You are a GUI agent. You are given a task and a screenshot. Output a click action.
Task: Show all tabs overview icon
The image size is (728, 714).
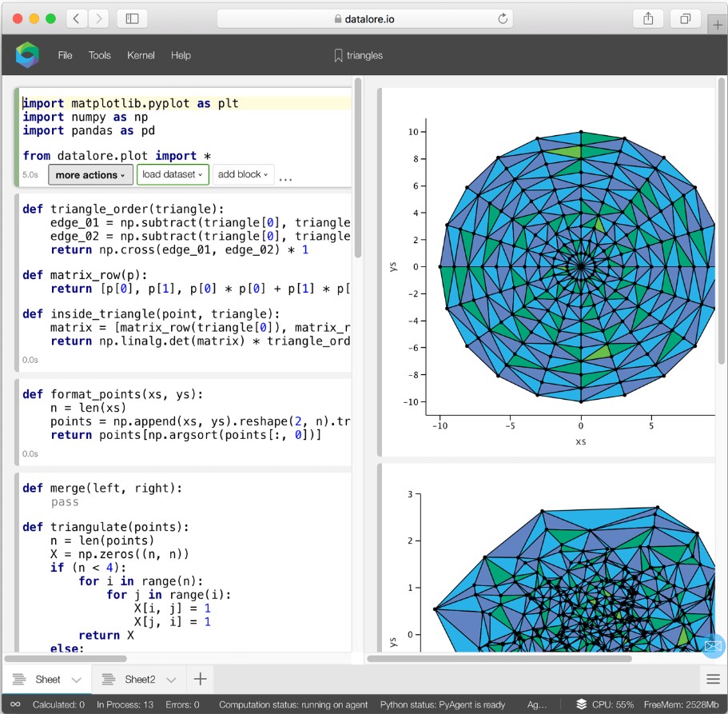click(x=686, y=18)
